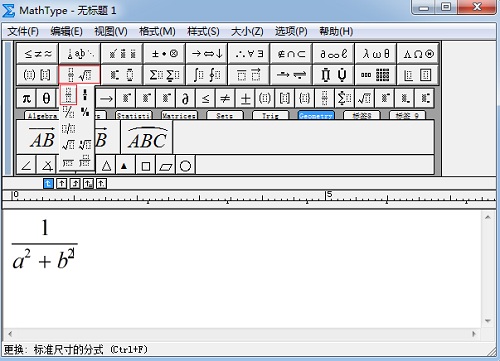
Task: Open the integral templates palette
Action: (x=207, y=75)
